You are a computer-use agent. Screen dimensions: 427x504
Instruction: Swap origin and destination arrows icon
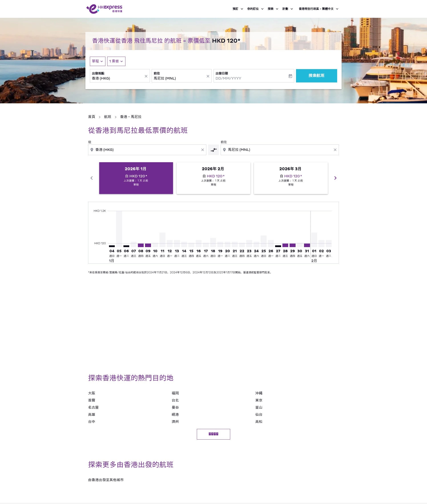(213, 150)
